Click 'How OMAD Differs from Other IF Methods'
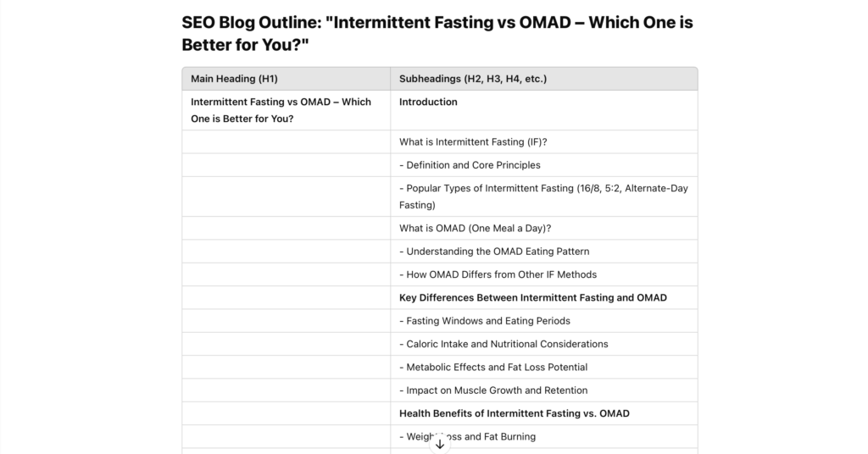Screen dimensions: 868x454 tap(498, 274)
